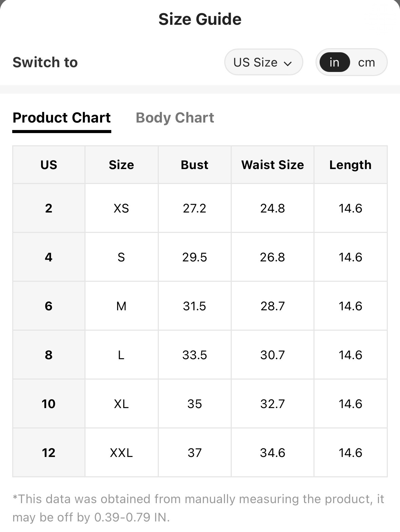Select the Product Chart tab

(x=62, y=118)
